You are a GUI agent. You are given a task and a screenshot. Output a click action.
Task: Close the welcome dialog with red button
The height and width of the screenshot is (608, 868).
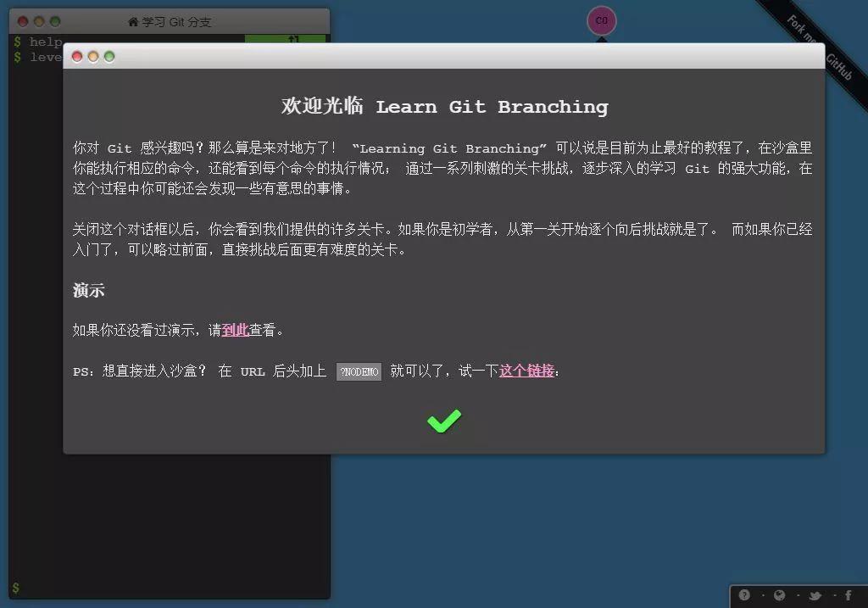[77, 57]
